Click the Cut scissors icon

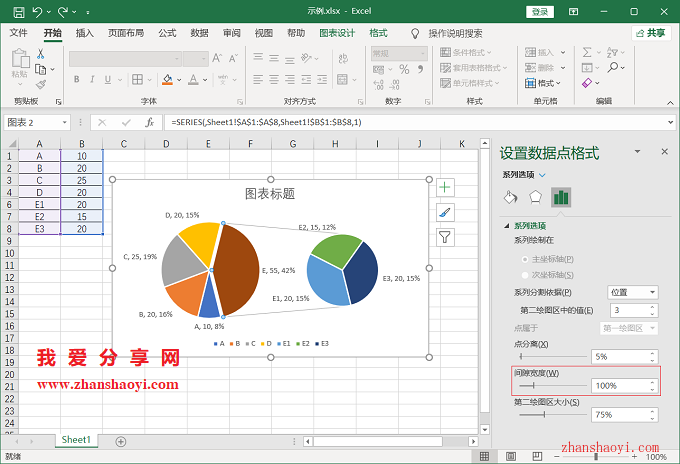point(40,54)
